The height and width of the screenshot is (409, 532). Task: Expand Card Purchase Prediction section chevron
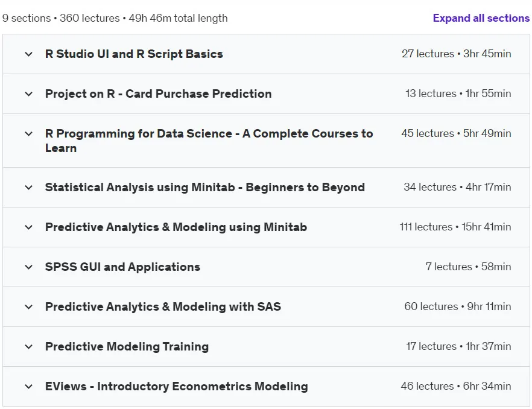point(29,94)
